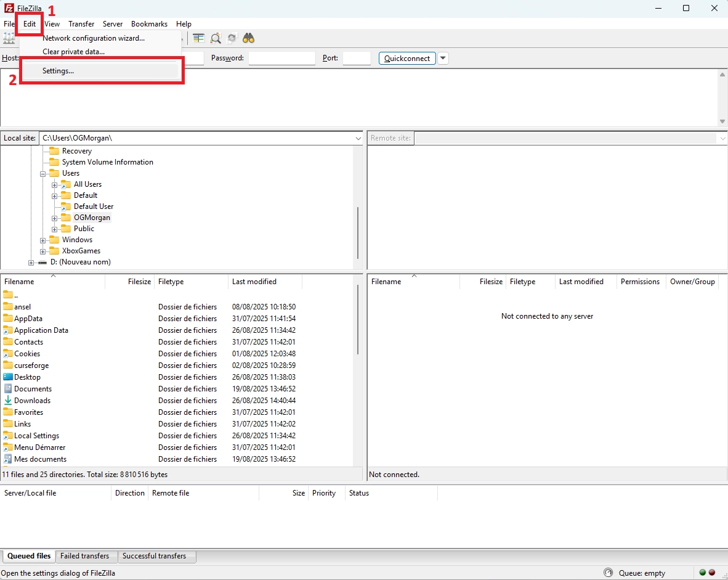The width and height of the screenshot is (728, 580).
Task: Collapse the Users tree folder
Action: [42, 174]
